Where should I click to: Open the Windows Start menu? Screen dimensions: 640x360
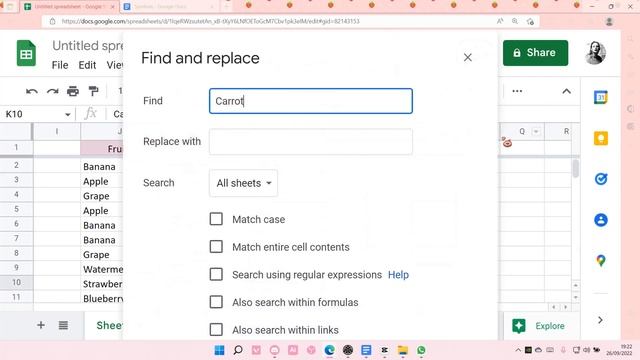coord(219,350)
